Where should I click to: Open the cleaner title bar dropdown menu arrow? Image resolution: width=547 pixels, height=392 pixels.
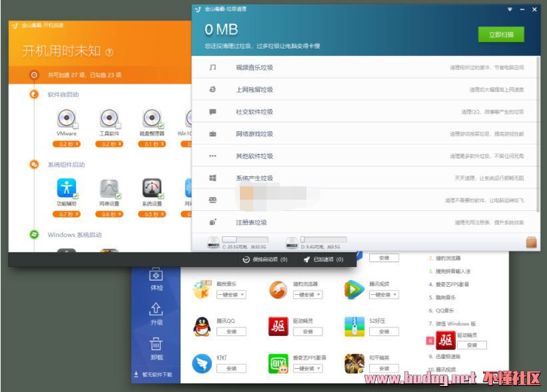point(510,9)
